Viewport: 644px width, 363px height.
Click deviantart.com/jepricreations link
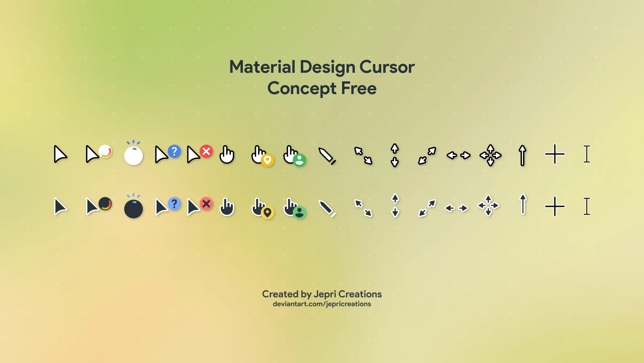tap(322, 304)
